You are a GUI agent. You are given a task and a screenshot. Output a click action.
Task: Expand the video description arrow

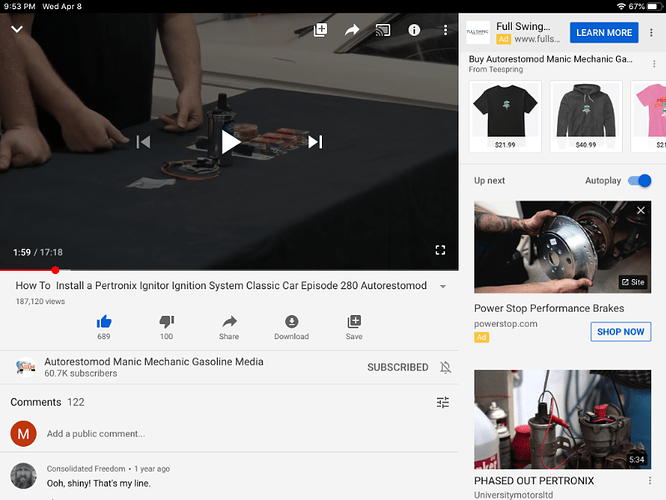click(x=443, y=286)
